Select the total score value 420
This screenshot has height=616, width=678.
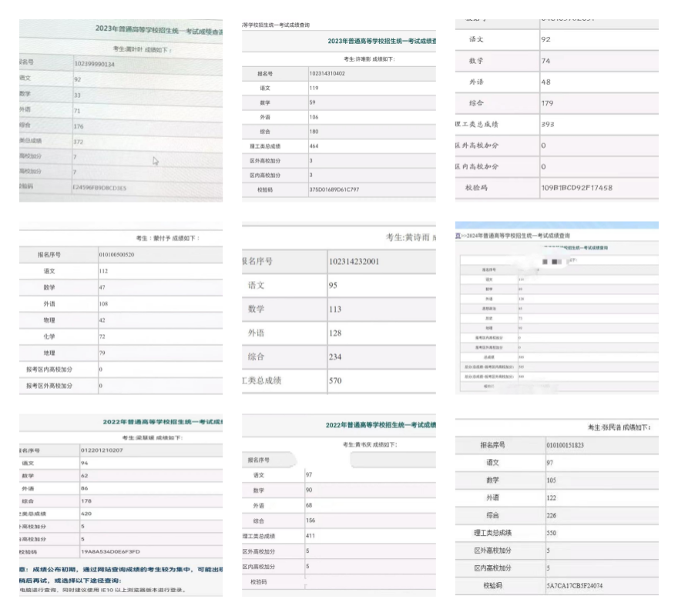pyautogui.click(x=86, y=514)
